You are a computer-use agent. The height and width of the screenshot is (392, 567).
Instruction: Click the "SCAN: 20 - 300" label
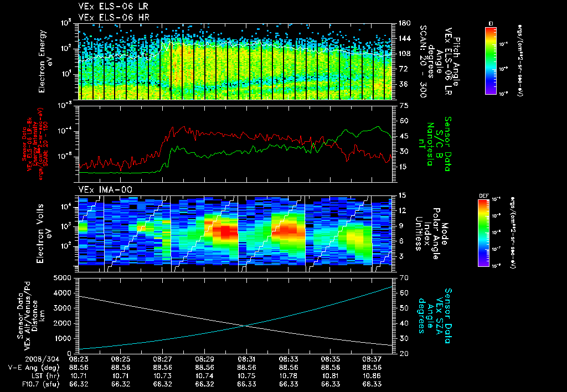click(422, 61)
